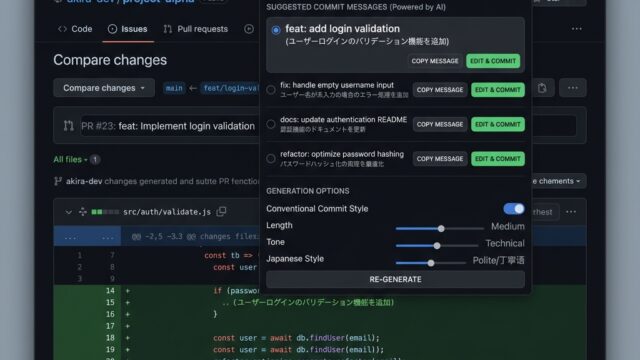The width and height of the screenshot is (640, 360).
Task: Click the top navigation ellipsis menu
Action: (577, 29)
